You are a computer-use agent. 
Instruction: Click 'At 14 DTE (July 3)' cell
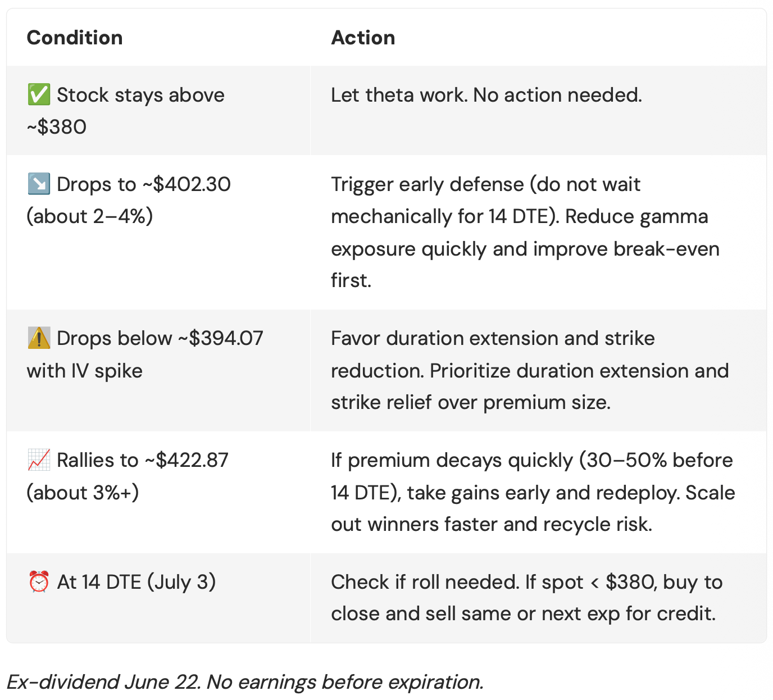158,598
